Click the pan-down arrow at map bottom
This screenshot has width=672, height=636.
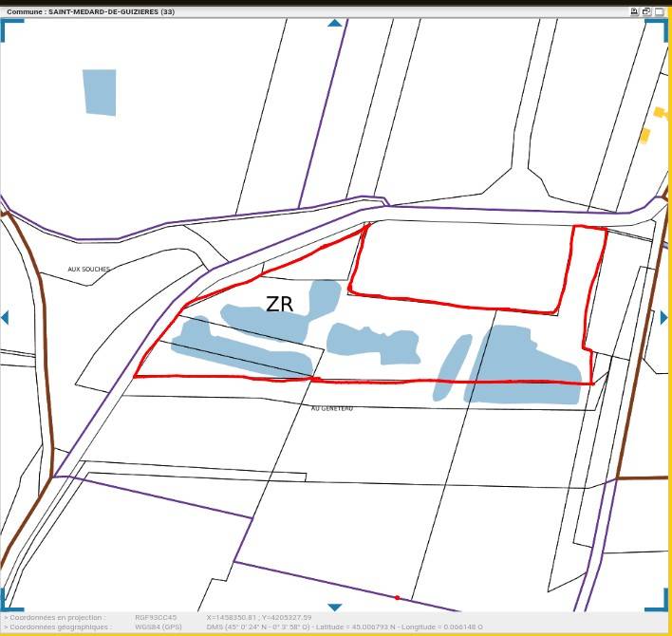pyautogui.click(x=334, y=608)
